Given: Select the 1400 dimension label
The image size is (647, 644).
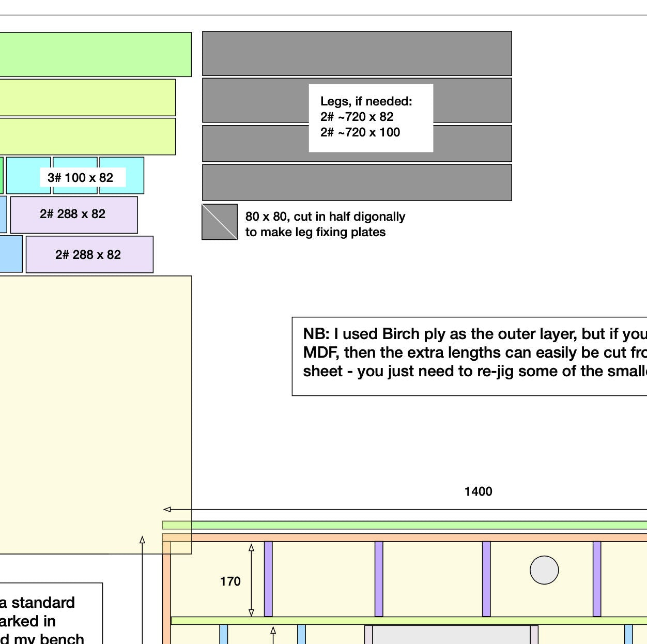Looking at the screenshot, I should (x=478, y=492).
